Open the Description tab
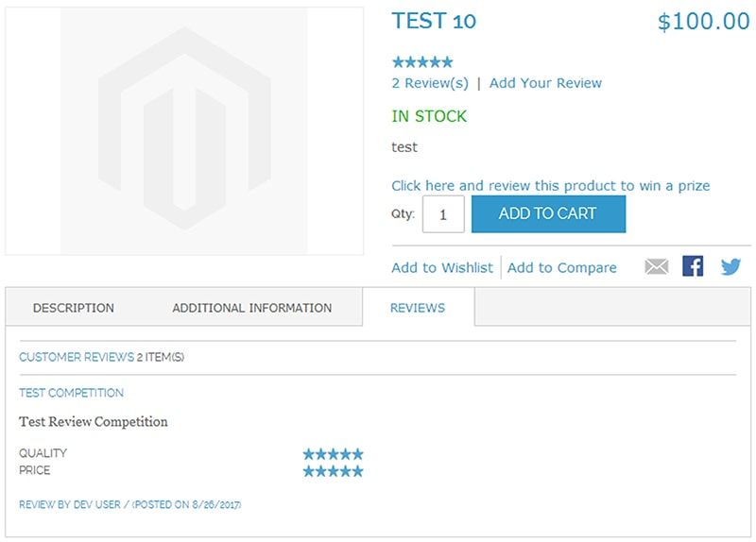The width and height of the screenshot is (756, 542). coord(74,308)
